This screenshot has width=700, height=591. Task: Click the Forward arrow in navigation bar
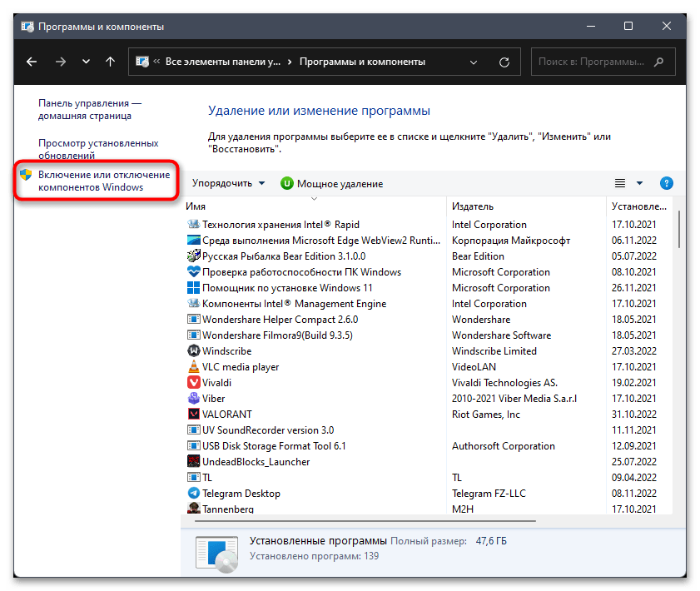tap(60, 62)
